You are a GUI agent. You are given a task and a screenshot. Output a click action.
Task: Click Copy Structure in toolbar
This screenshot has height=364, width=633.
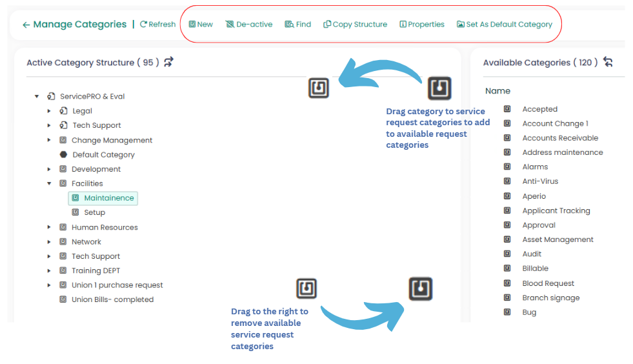[x=355, y=25]
